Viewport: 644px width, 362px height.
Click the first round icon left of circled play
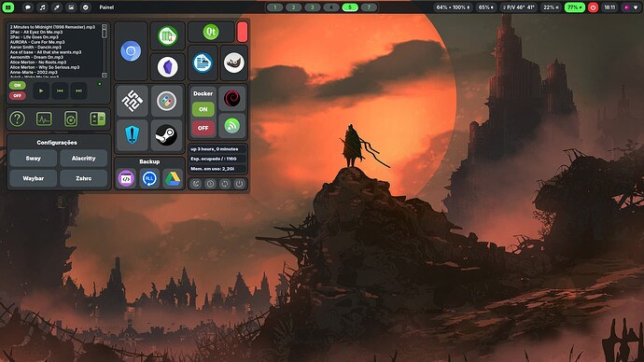pos(196,184)
